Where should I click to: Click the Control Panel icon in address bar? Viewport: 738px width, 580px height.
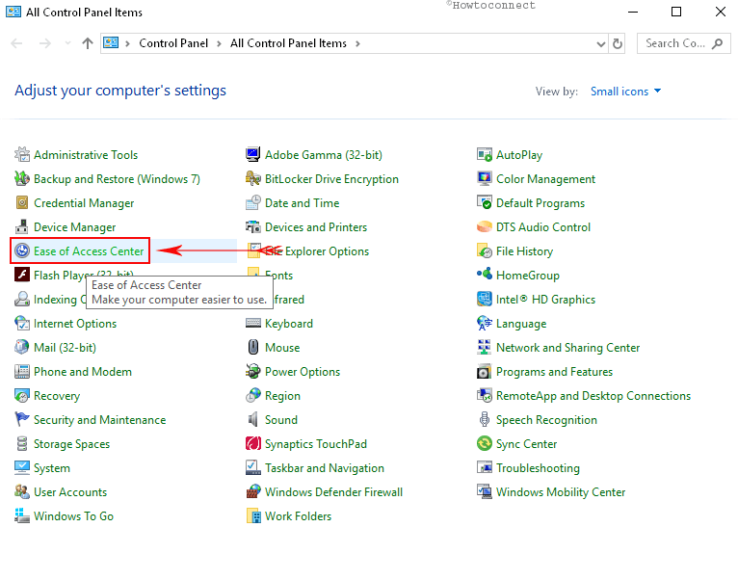(x=111, y=43)
